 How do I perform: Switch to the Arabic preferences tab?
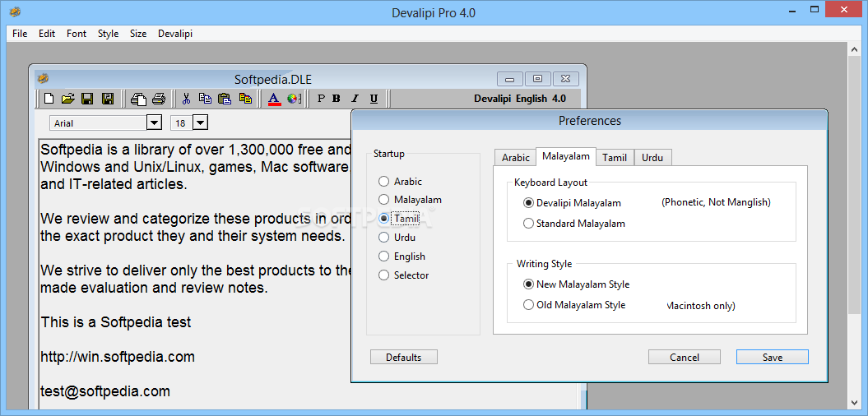515,158
